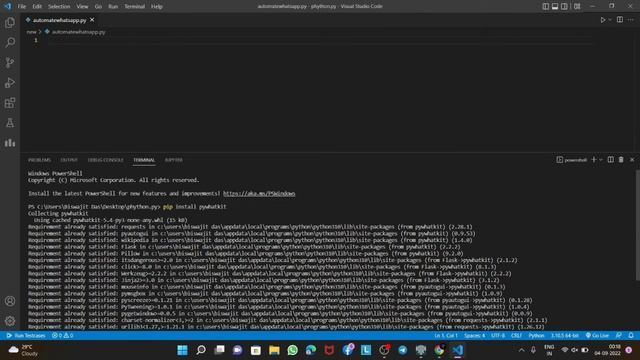The height and width of the screenshot is (360, 640).
Task: Open the bar chart icon view in activity bar
Action: 10,142
